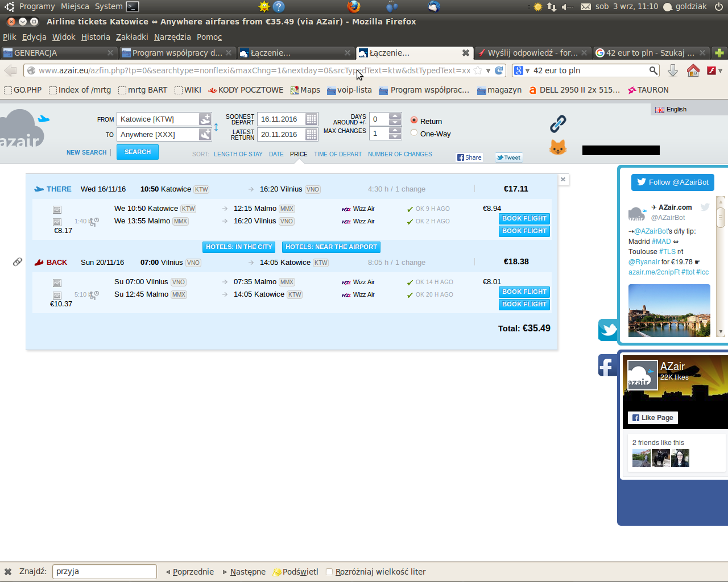The height and width of the screenshot is (582, 728).
Task: Open the airport picker for the TO field
Action: [x=205, y=134]
